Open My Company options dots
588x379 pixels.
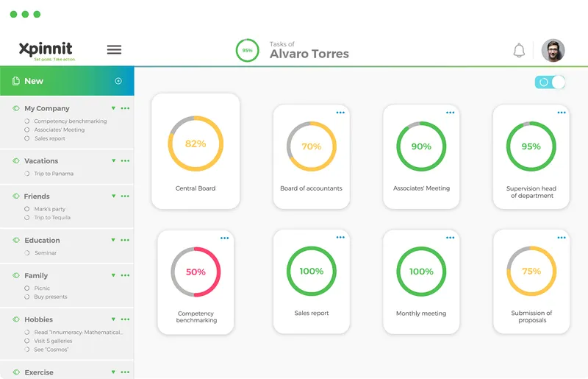click(125, 108)
